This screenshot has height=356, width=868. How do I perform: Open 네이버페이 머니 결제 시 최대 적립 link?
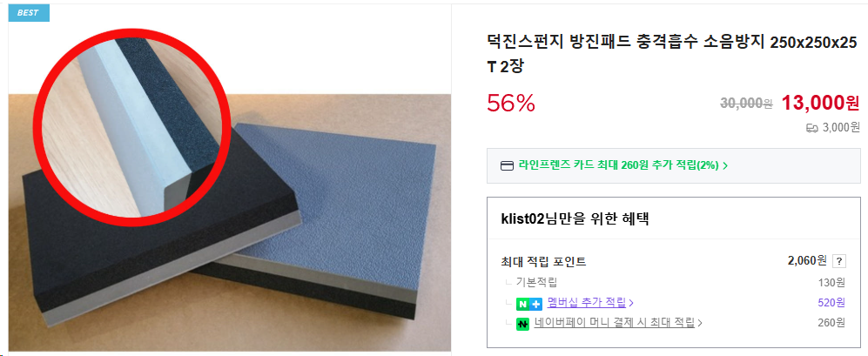pos(615,323)
